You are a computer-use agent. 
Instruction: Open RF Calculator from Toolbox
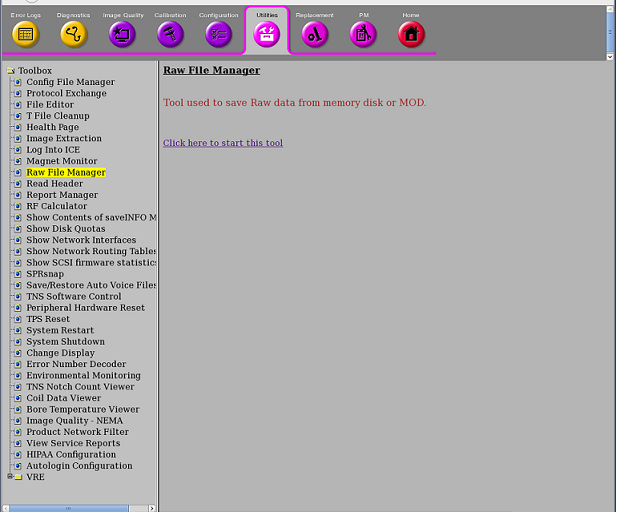click(x=57, y=206)
